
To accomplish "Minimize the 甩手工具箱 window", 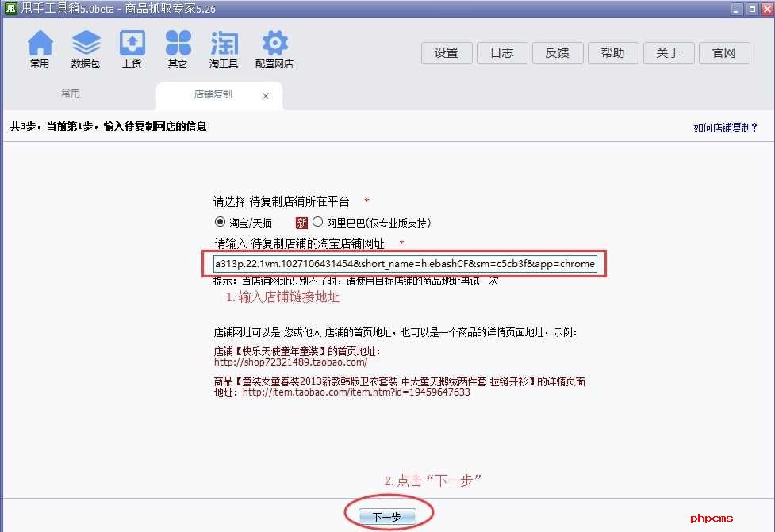I will tap(737, 9).
